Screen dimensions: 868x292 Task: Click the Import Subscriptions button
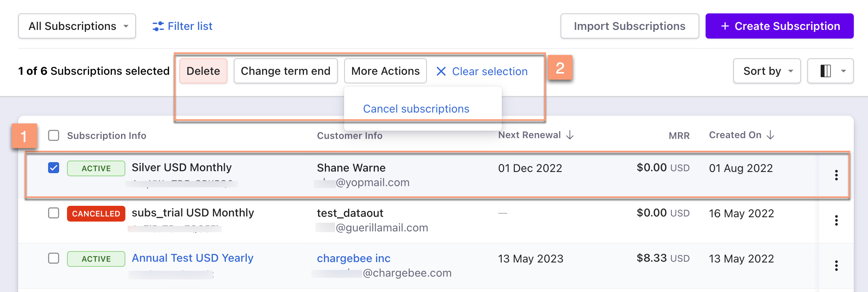pos(630,26)
